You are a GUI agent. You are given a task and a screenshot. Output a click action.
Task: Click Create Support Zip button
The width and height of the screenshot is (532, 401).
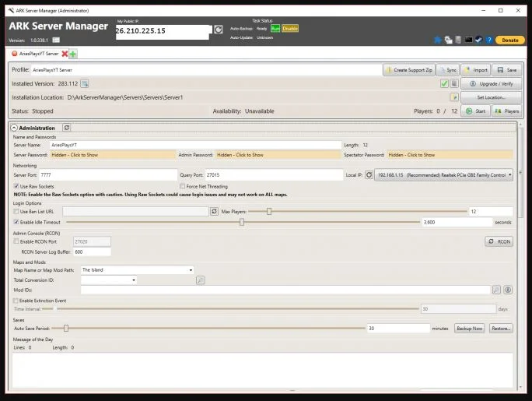click(x=409, y=70)
